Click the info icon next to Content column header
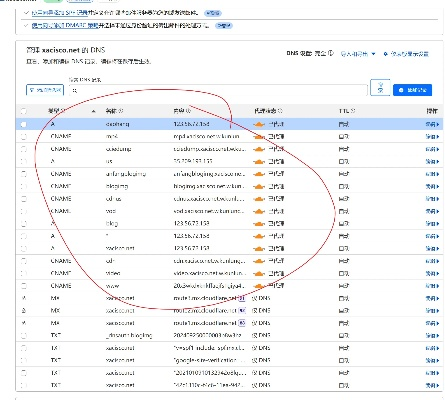The width and height of the screenshot is (445, 400). pyautogui.click(x=188, y=111)
